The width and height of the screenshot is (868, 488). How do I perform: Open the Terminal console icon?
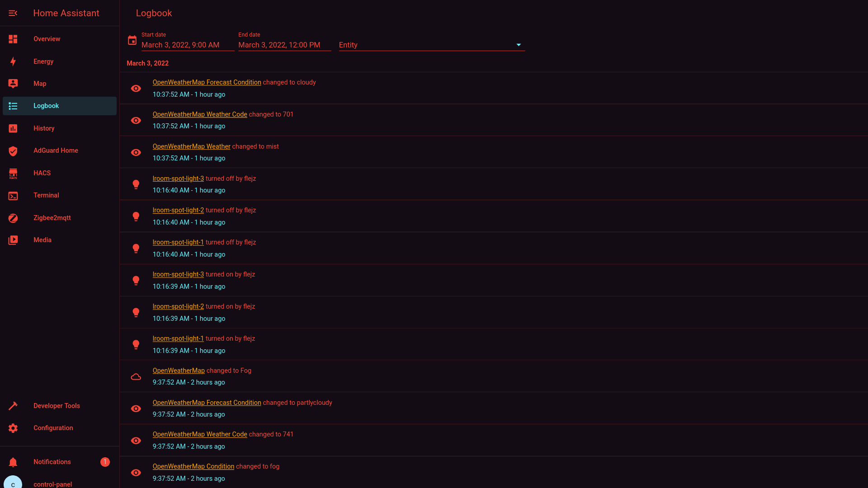click(x=13, y=196)
